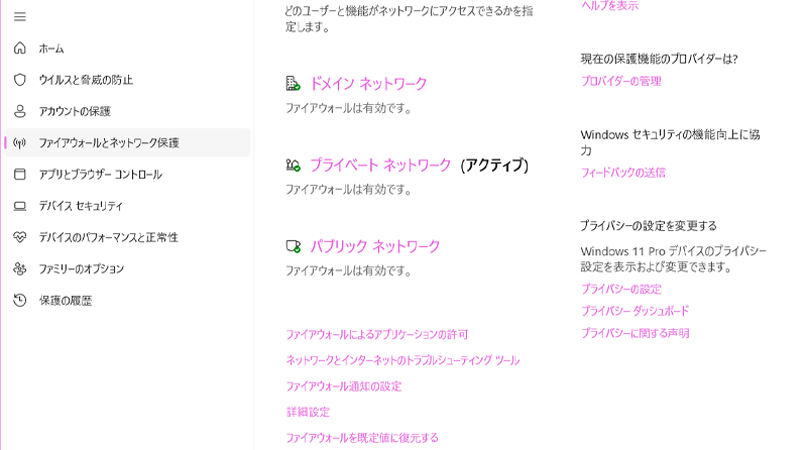Screen dimensions: 800x450
Task: Click the public network icon
Action: pyautogui.click(x=293, y=246)
